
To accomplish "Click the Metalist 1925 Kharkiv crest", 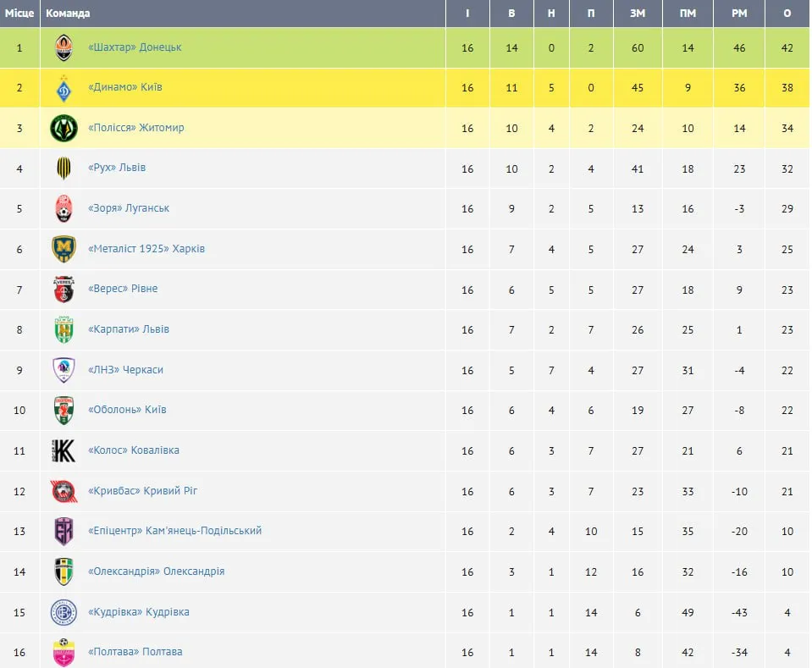I will tap(64, 250).
